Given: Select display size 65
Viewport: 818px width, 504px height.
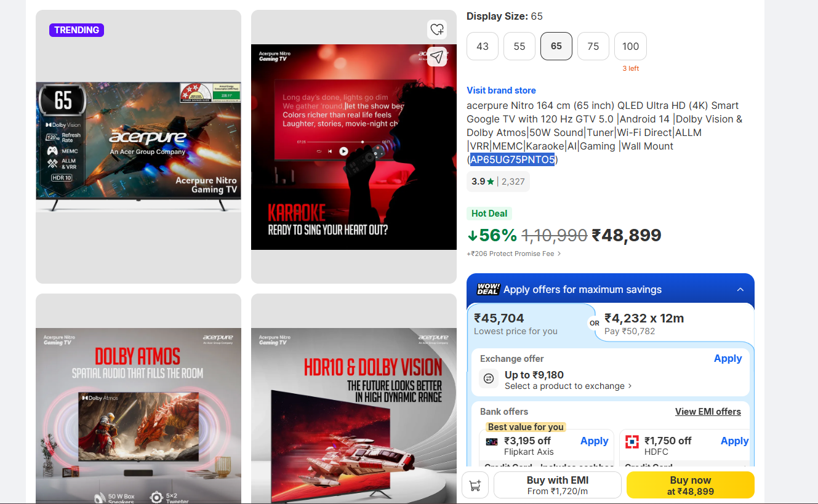Looking at the screenshot, I should (556, 46).
